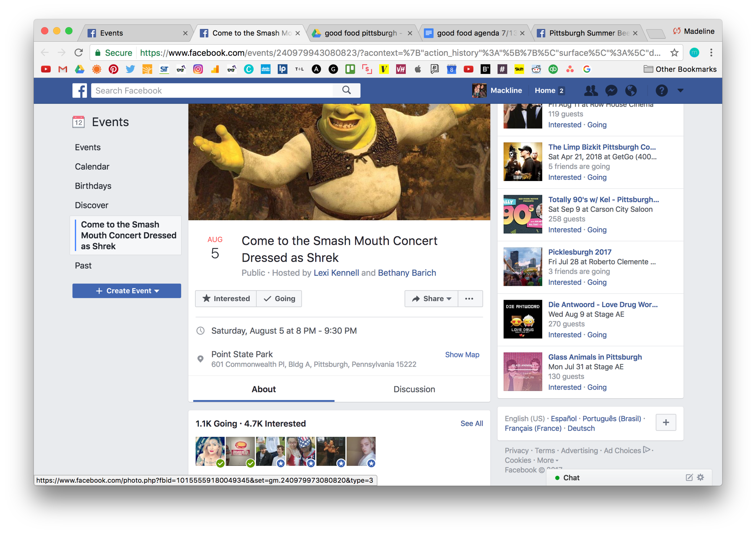756x534 pixels.
Task: Open the Create Event dropdown
Action: pos(127,291)
